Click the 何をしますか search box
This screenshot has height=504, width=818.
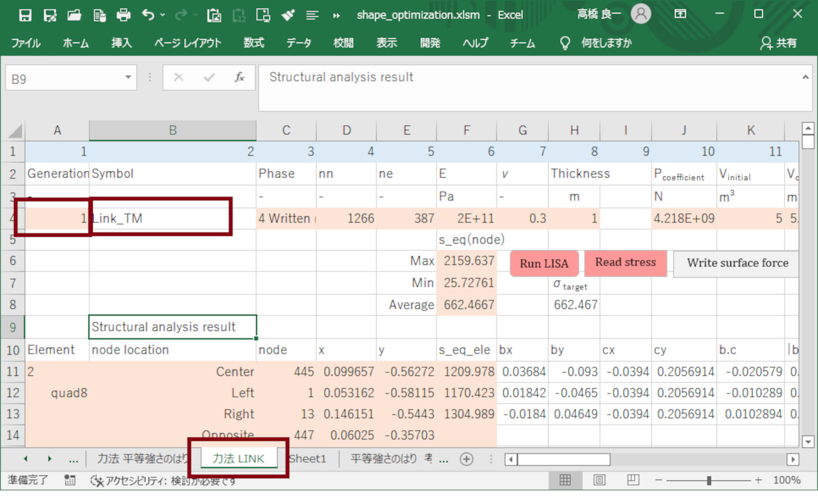(x=606, y=43)
